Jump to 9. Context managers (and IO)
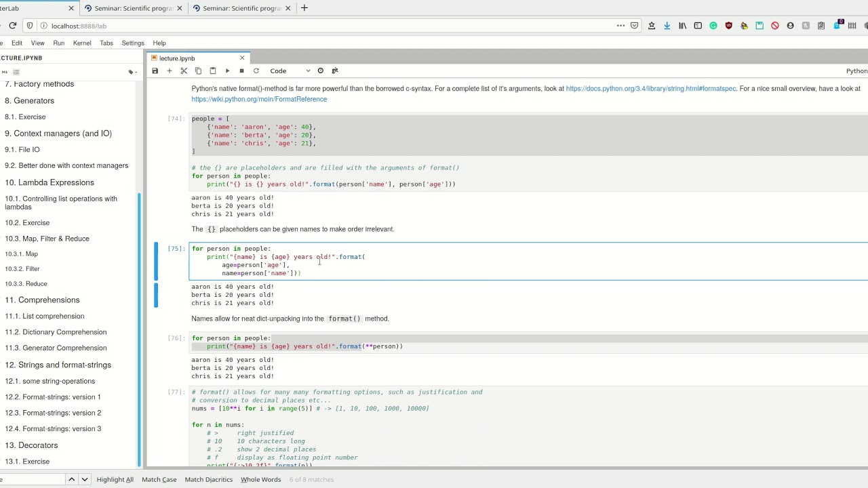The height and width of the screenshot is (488, 868). (x=58, y=134)
